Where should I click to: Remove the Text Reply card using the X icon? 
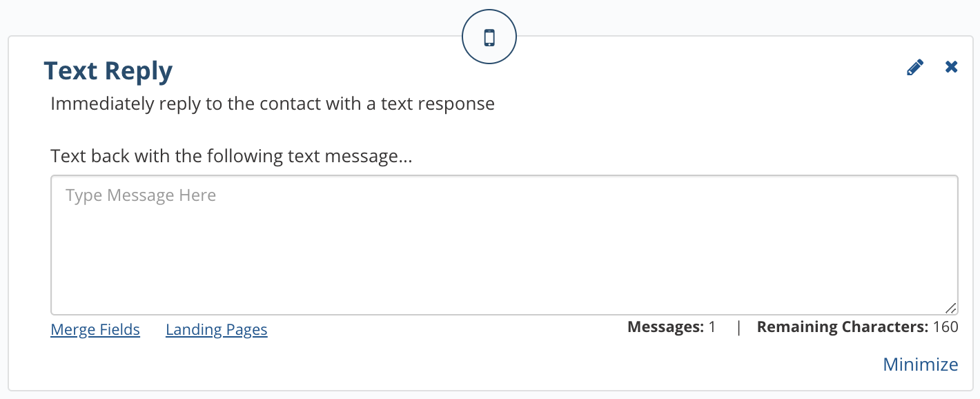[952, 67]
